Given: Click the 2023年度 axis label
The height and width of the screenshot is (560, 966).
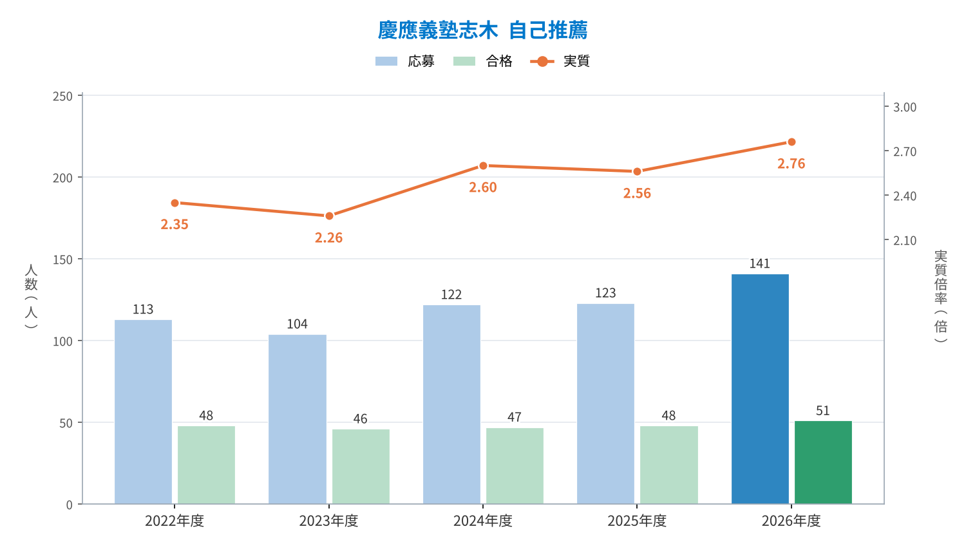Looking at the screenshot, I should point(329,521).
